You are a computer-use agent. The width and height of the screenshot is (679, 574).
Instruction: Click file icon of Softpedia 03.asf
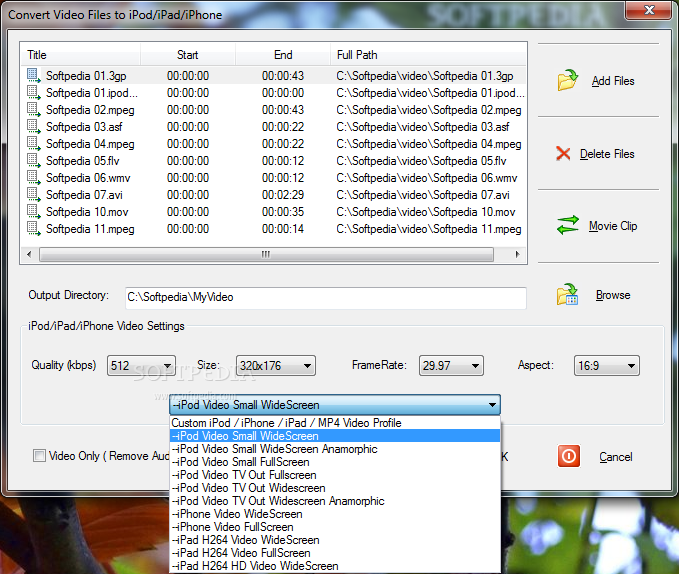[x=34, y=126]
